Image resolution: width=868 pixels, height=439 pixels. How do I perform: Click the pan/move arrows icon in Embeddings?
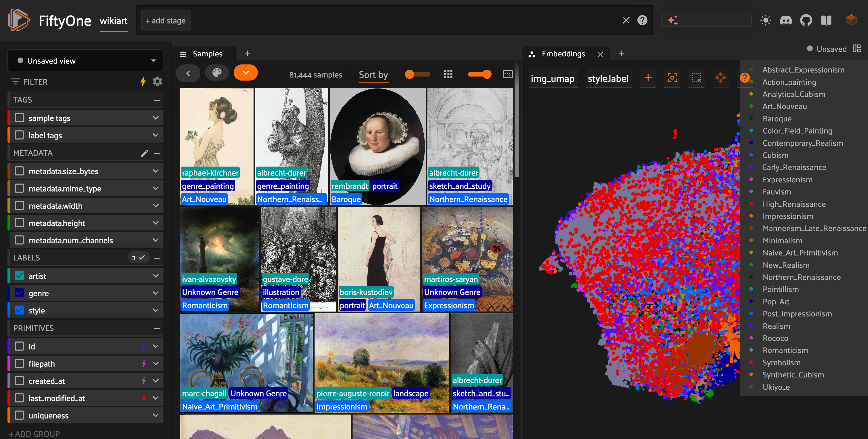[720, 78]
